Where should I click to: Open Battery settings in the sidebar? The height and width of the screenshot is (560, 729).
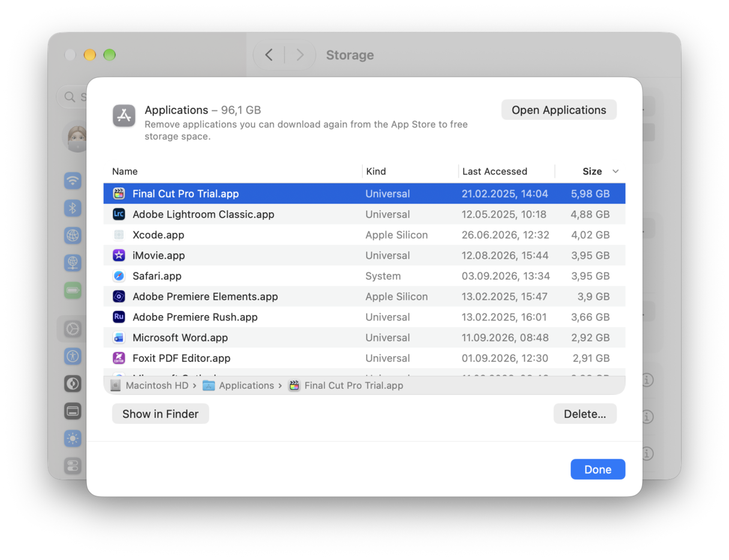click(73, 291)
